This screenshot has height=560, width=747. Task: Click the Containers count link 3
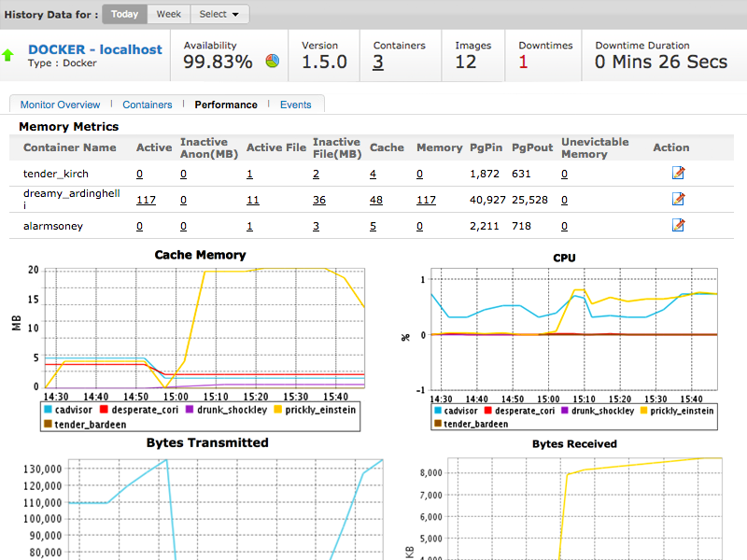click(378, 62)
